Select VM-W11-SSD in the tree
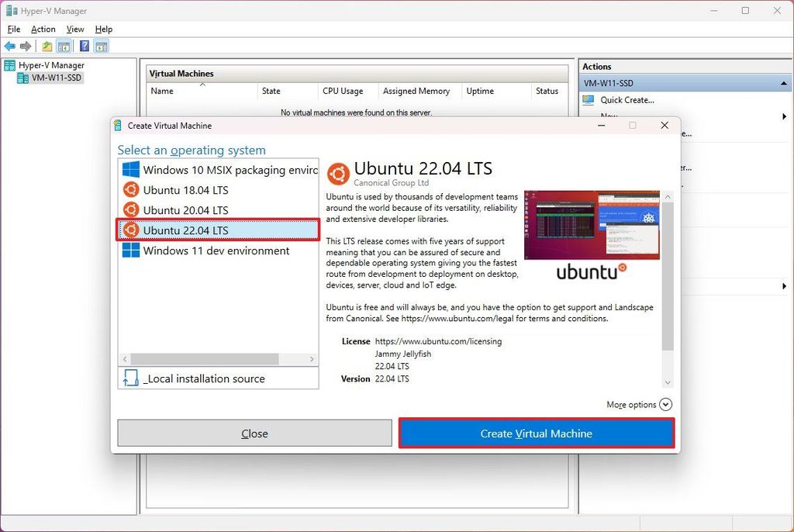Screen dimensions: 794x532 tap(56, 78)
